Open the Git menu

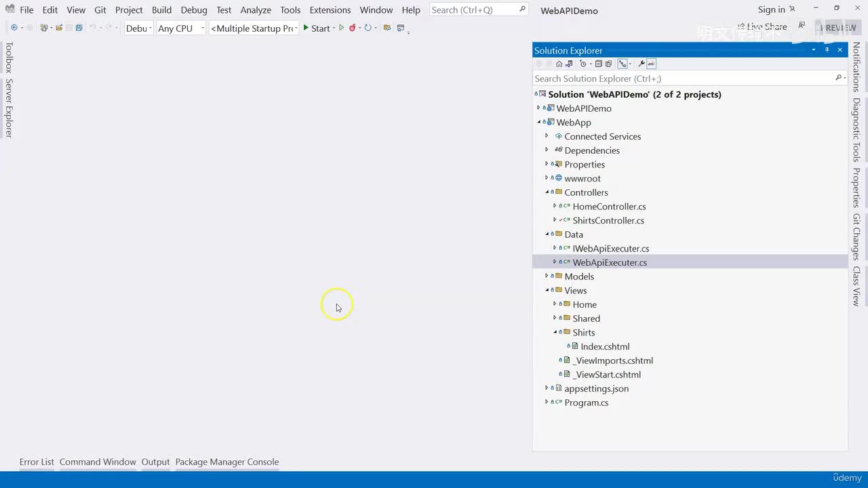click(x=100, y=9)
